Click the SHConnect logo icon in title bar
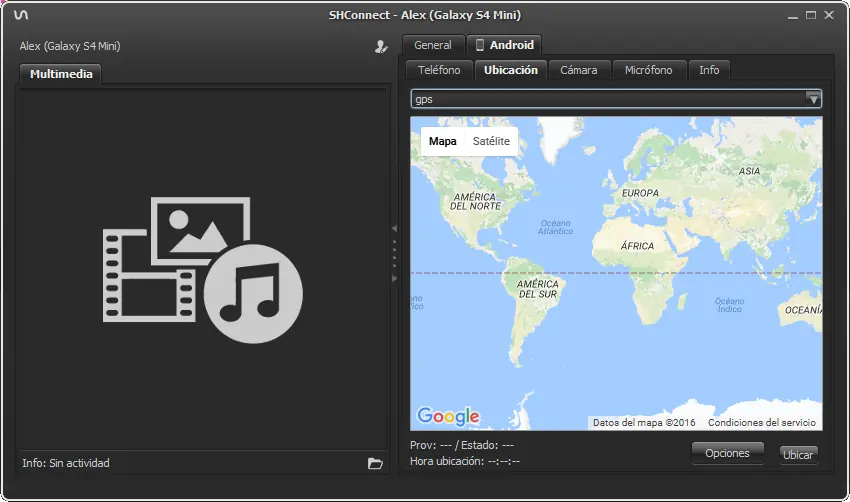 (21, 15)
